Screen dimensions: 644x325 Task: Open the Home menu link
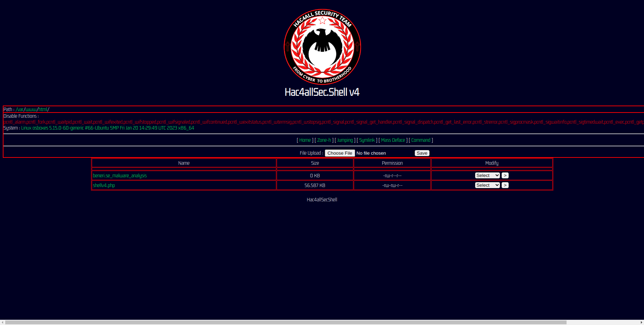[x=305, y=140]
